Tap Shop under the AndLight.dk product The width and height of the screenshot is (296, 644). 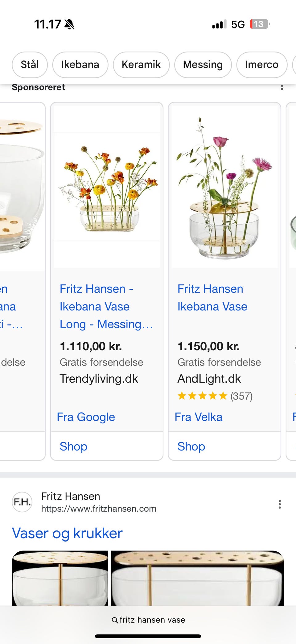[191, 447]
